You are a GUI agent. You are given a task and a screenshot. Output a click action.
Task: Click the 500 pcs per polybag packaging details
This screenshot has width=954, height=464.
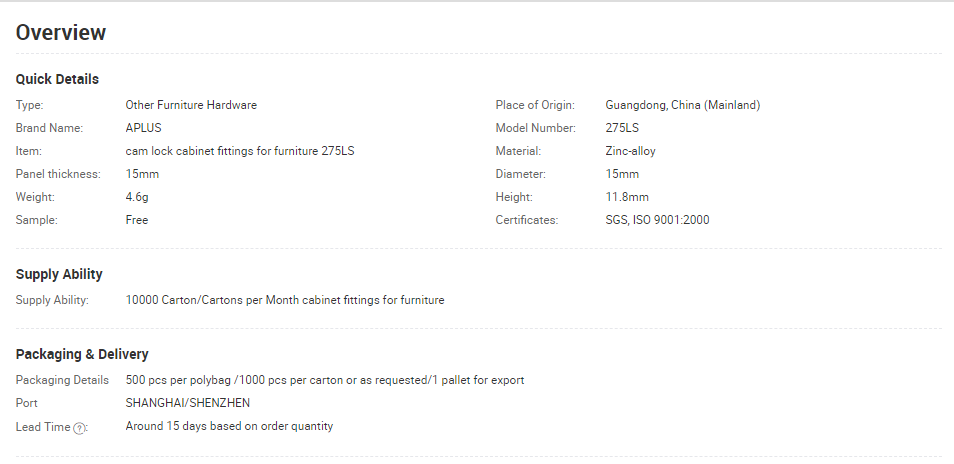(x=325, y=380)
